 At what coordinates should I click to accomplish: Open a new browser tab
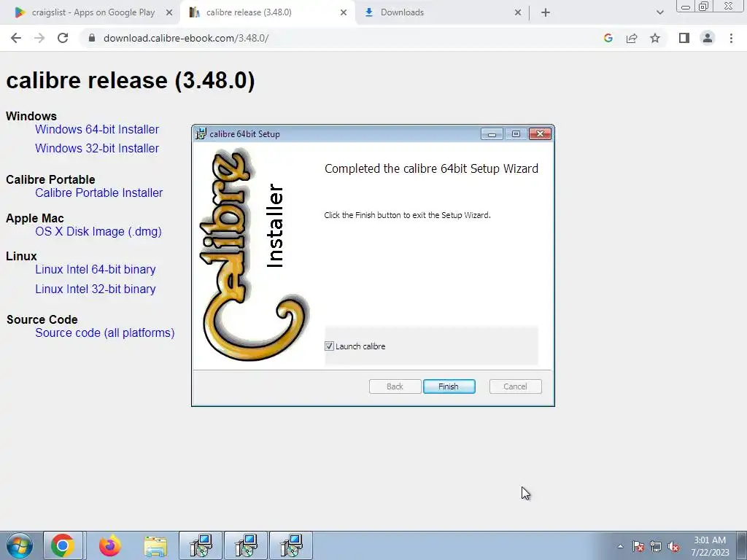[546, 13]
